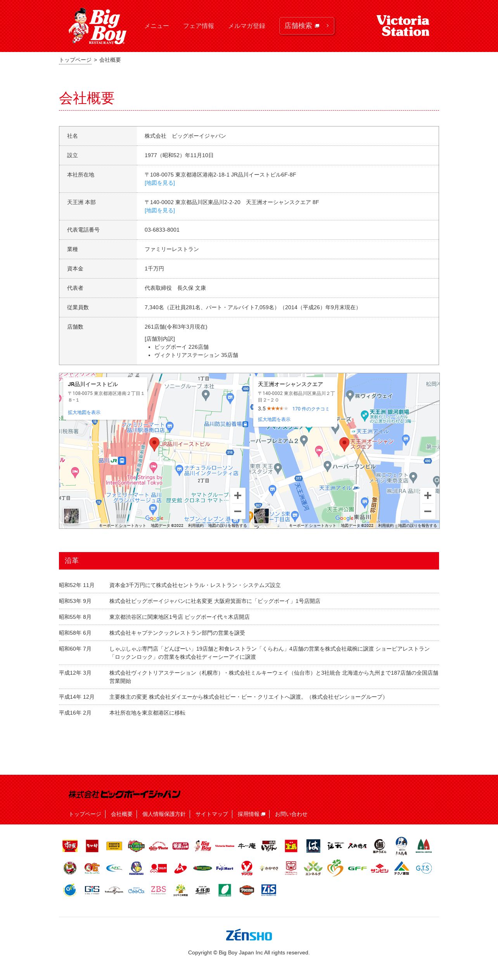Open 地図を見る link for 本社所在地
The height and width of the screenshot is (980, 498).
point(160,183)
